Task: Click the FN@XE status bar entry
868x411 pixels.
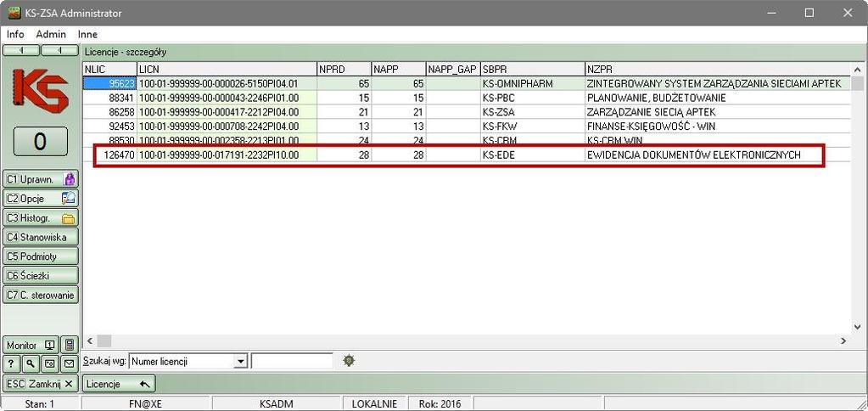Action: [146, 404]
